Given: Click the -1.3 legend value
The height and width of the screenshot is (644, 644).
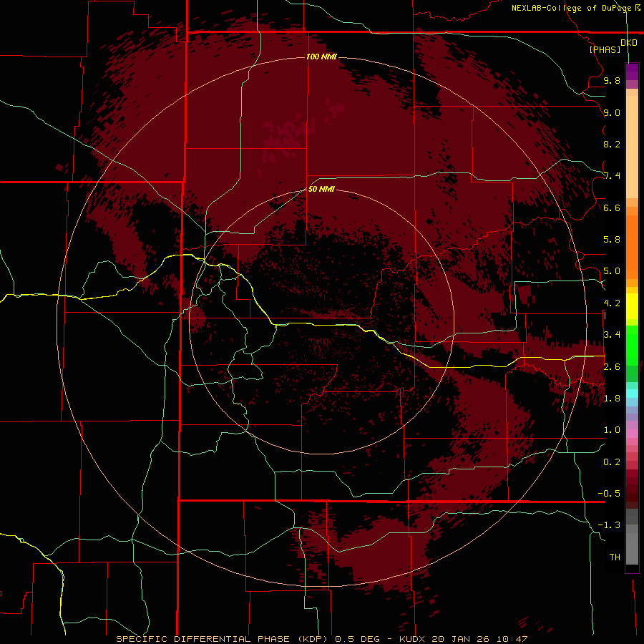Looking at the screenshot, I should point(609,525).
